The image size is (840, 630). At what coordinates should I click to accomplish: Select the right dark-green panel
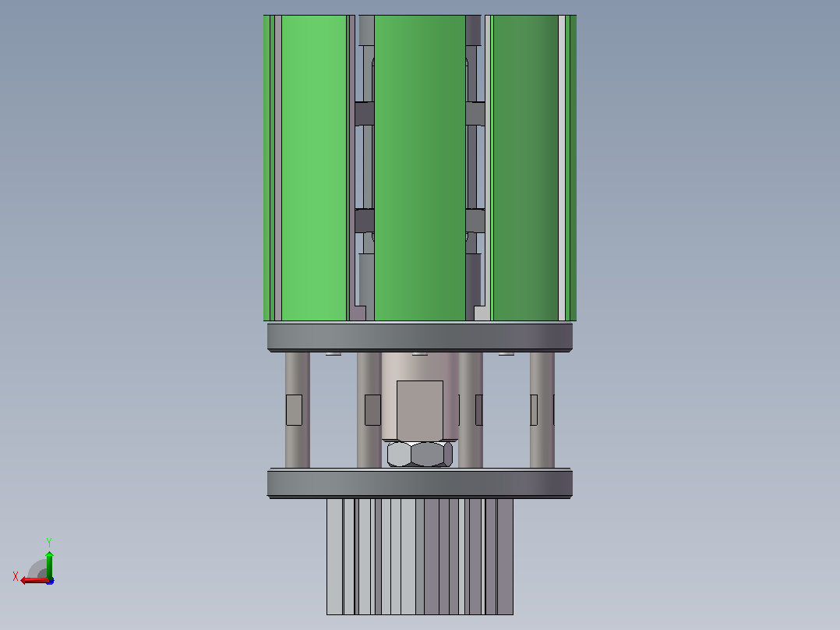(525, 168)
